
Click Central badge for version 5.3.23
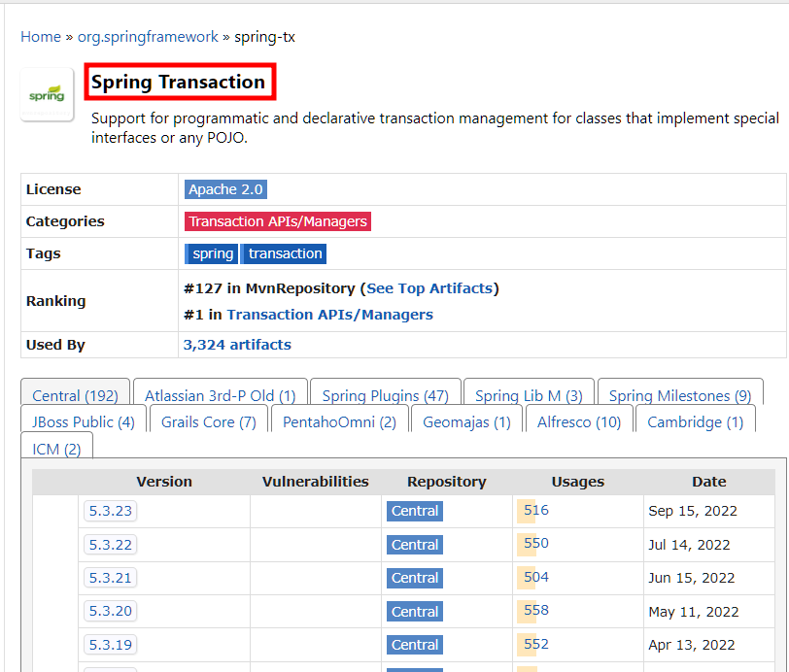[415, 511]
